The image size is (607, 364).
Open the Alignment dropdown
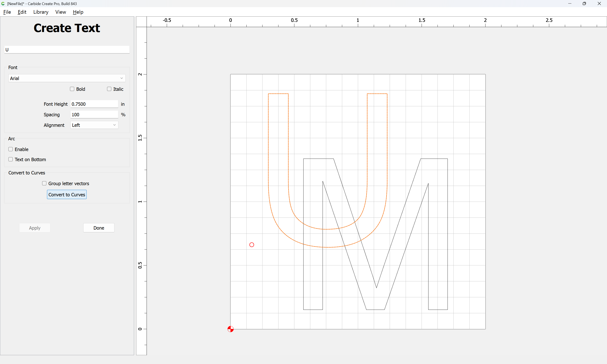click(94, 125)
